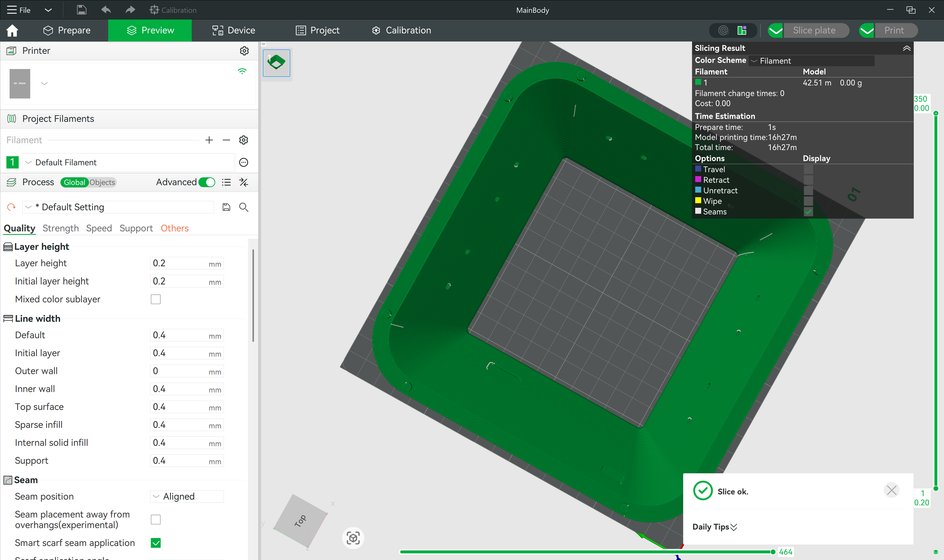The width and height of the screenshot is (944, 560).
Task: Click the compare presets icon
Action: point(244,182)
